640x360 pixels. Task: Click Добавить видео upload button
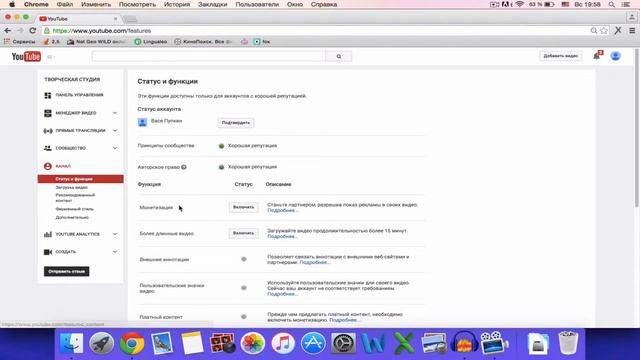click(560, 56)
